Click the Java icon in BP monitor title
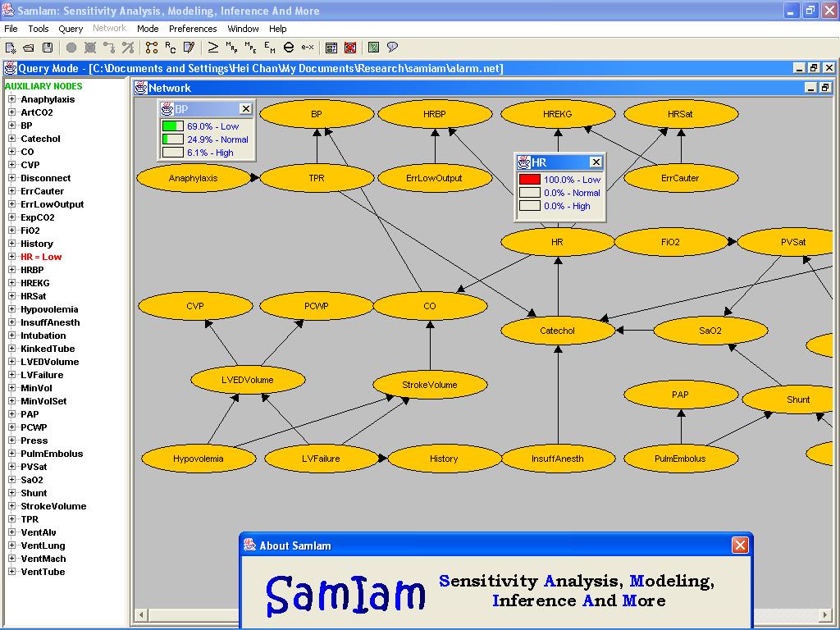 (x=167, y=109)
